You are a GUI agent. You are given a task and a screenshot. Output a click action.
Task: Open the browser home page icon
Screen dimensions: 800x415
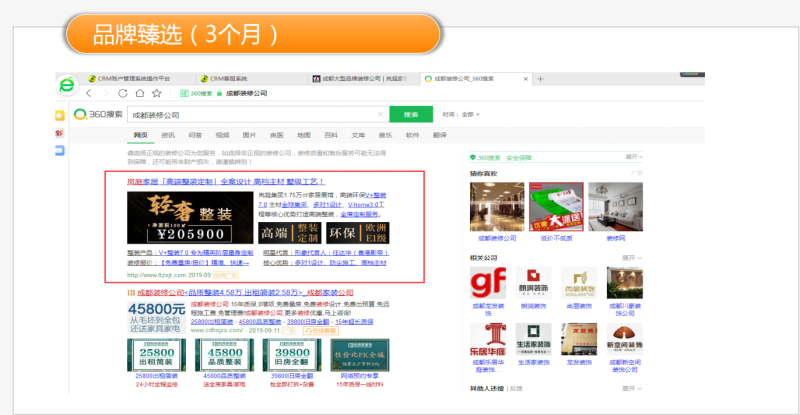[x=140, y=93]
